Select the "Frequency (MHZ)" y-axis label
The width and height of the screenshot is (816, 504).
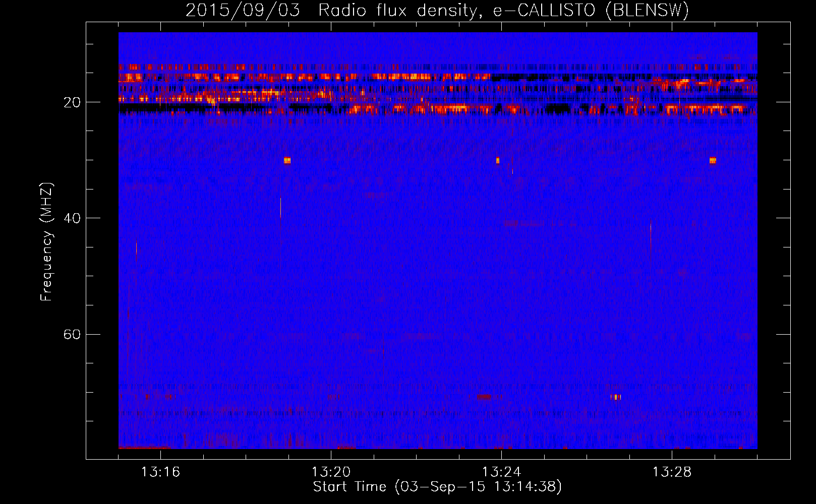(x=46, y=242)
